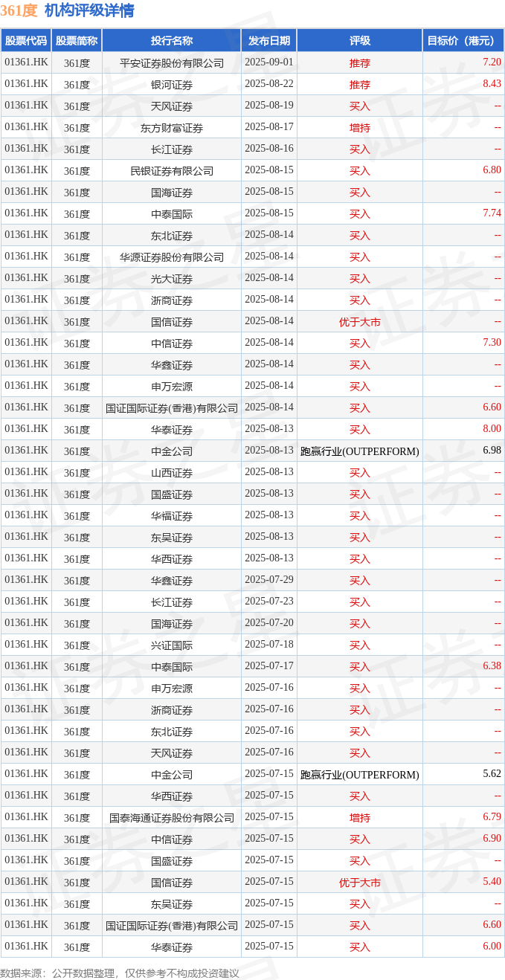Viewport: 505px width, 980px height.
Task: Click date 2025-07-18
Action: (x=269, y=645)
